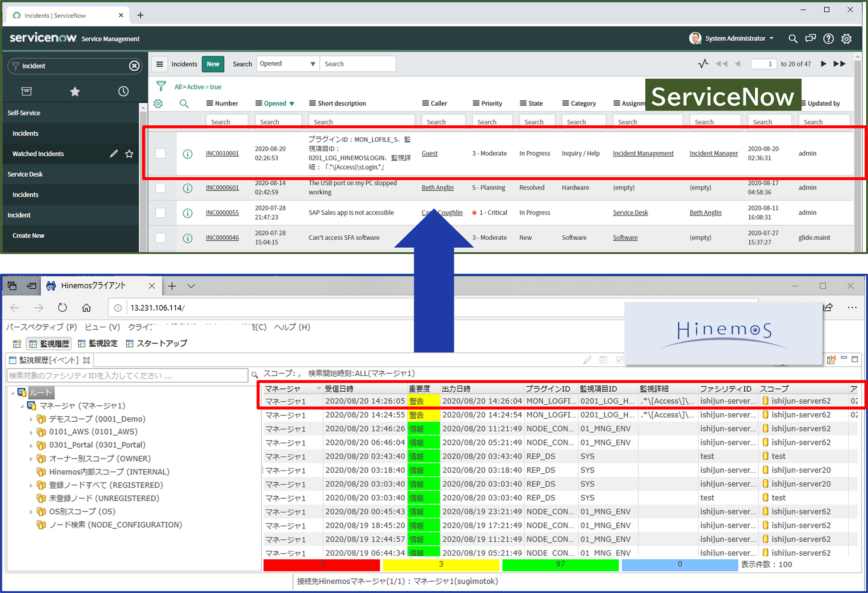The image size is (868, 593).
Task: Click the starred favorites icon in ServiceNow sidebar
Action: pos(74,91)
